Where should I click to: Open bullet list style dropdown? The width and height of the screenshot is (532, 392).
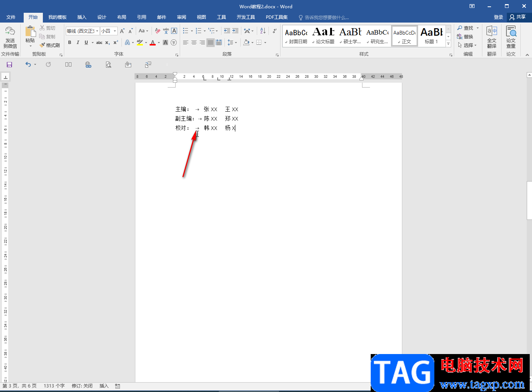[192, 31]
